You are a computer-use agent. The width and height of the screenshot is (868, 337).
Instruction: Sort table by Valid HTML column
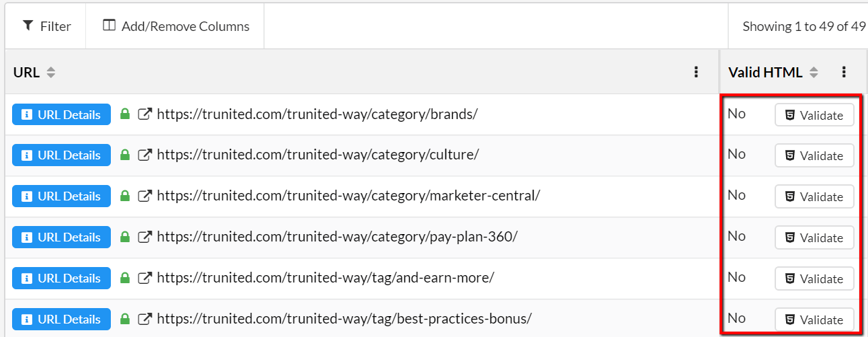(x=814, y=73)
